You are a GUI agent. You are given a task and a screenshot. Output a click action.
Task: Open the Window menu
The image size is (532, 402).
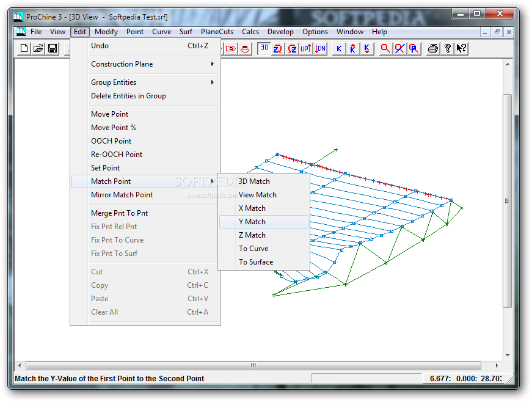click(x=350, y=32)
